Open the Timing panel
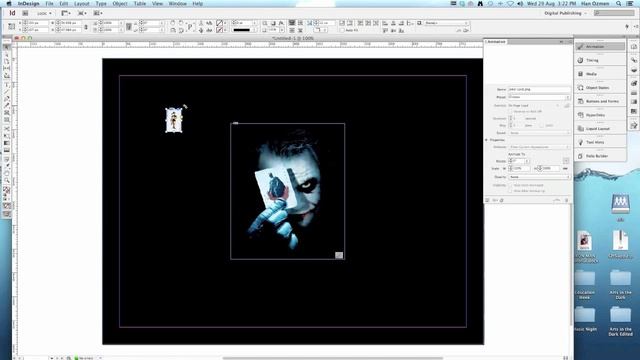The width and height of the screenshot is (640, 360). 600,60
